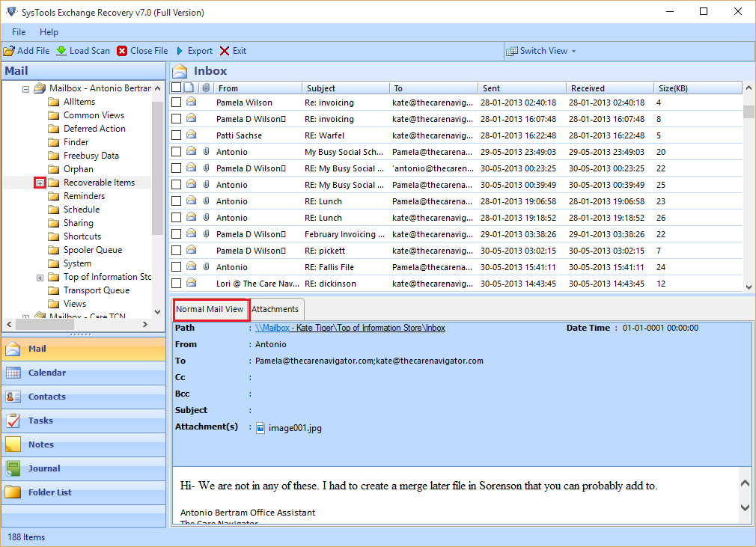Screen dimensions: 756x547
Task: Click the Add File toolbar icon
Action: point(9,51)
